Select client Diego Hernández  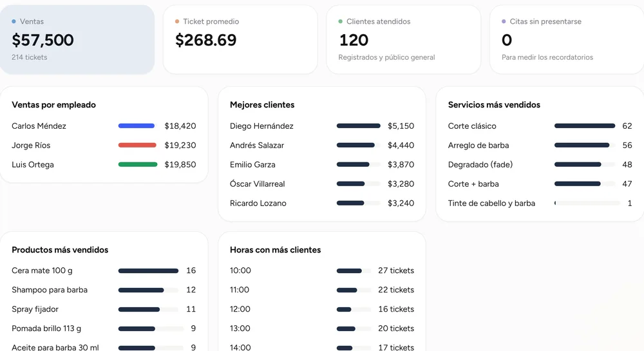pos(261,126)
